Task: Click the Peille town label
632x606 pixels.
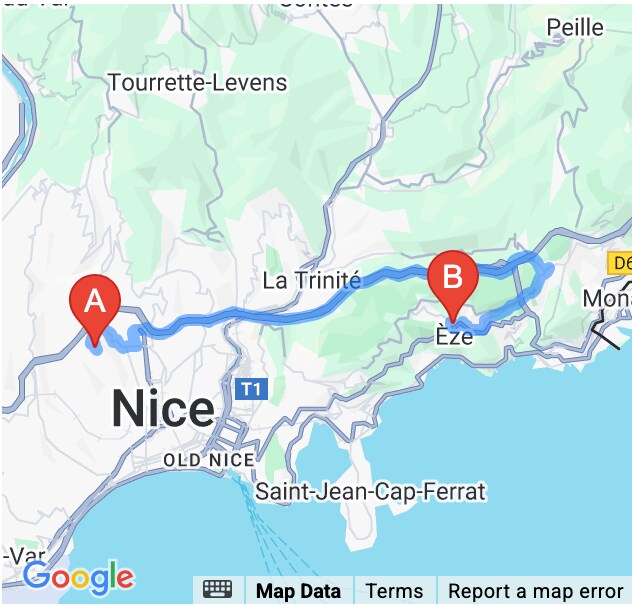Action: tap(575, 28)
